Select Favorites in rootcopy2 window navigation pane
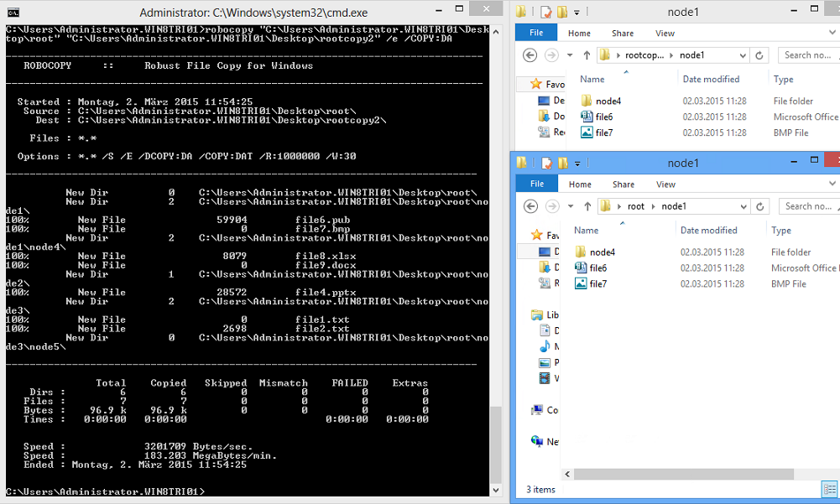This screenshot has width=840, height=504. click(547, 84)
